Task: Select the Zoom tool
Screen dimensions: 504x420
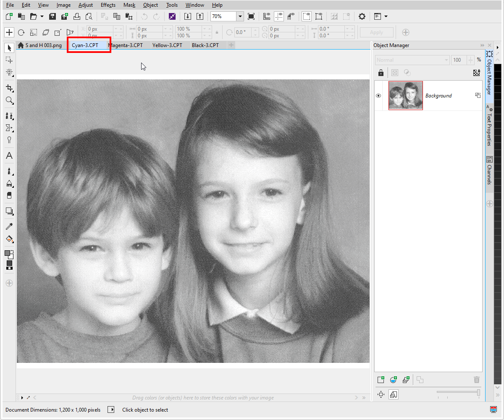Action: coord(9,100)
